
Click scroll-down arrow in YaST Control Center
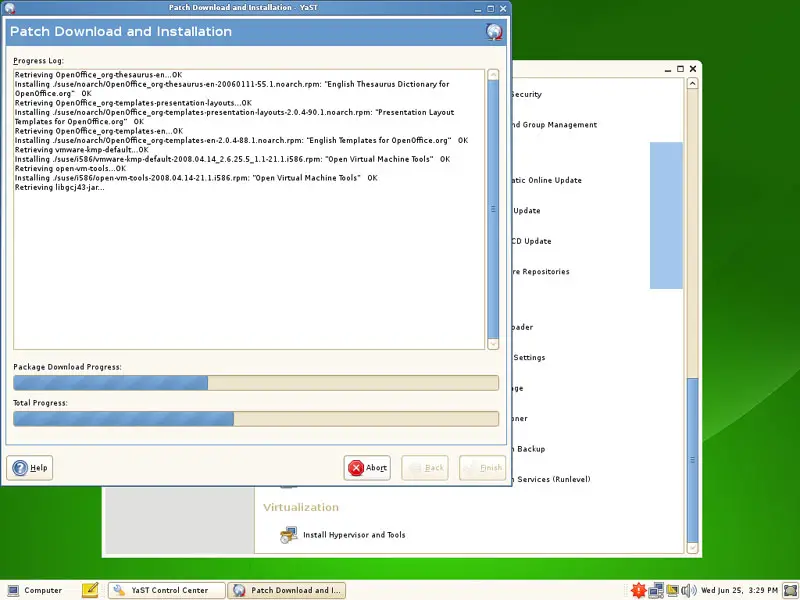(x=692, y=548)
